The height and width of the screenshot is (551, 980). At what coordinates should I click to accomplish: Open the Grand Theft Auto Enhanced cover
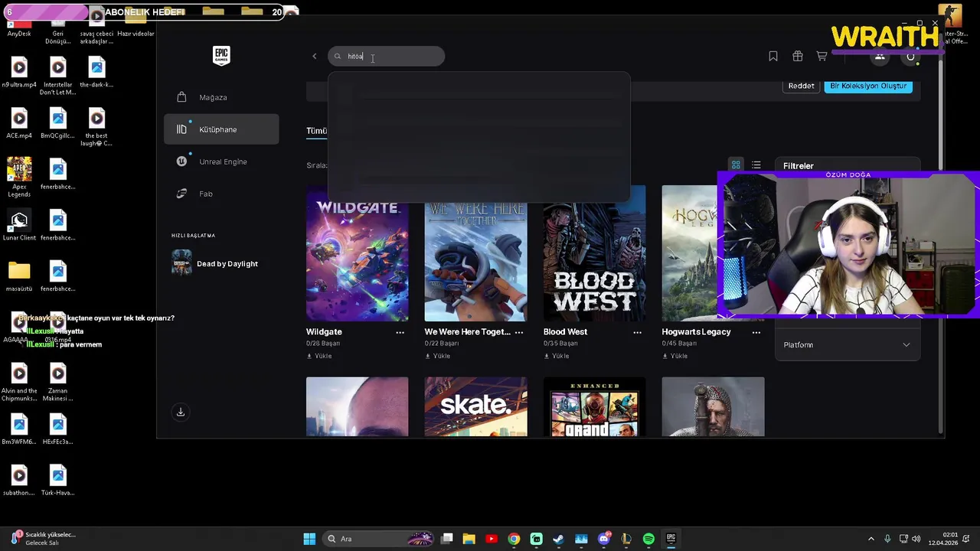594,406
